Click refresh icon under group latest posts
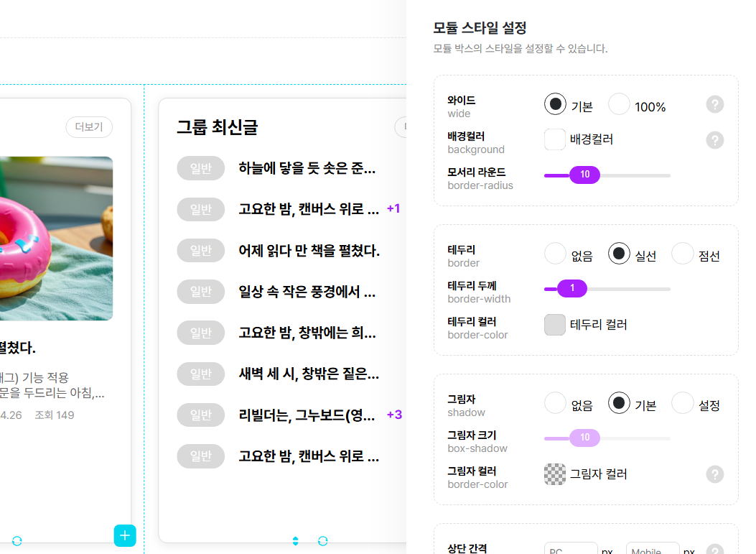 [323, 540]
